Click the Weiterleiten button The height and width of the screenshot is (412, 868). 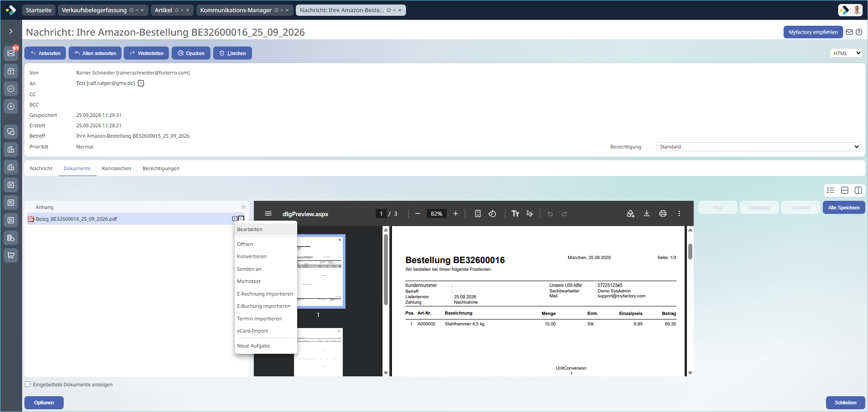pos(146,53)
